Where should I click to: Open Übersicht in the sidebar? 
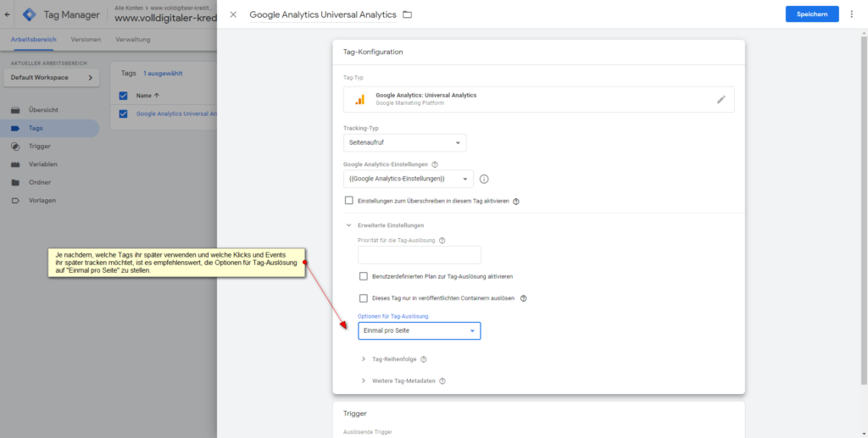(43, 109)
